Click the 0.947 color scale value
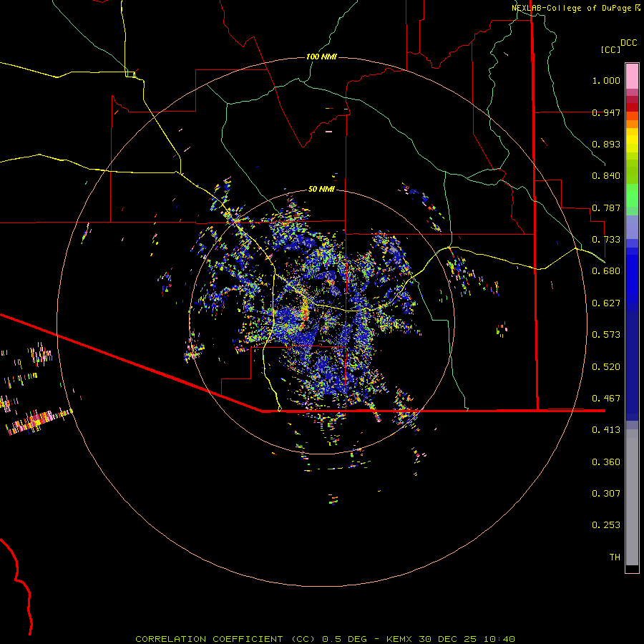644x644 pixels. click(606, 112)
